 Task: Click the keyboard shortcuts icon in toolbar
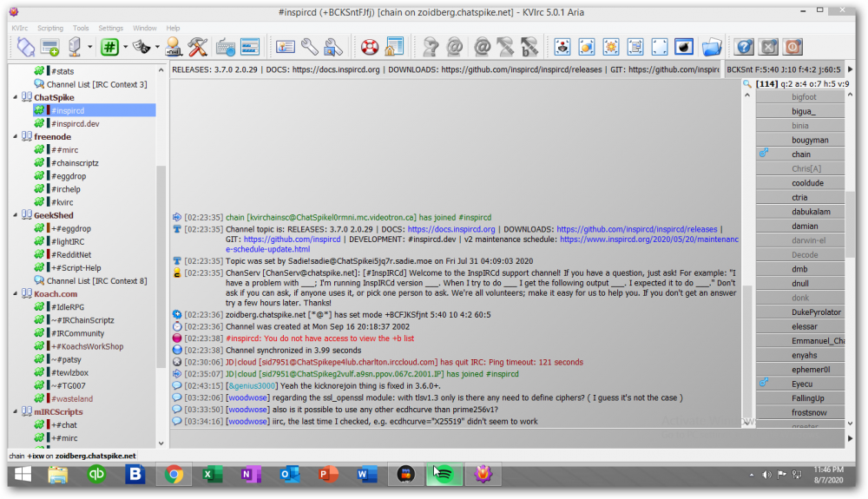(x=226, y=47)
